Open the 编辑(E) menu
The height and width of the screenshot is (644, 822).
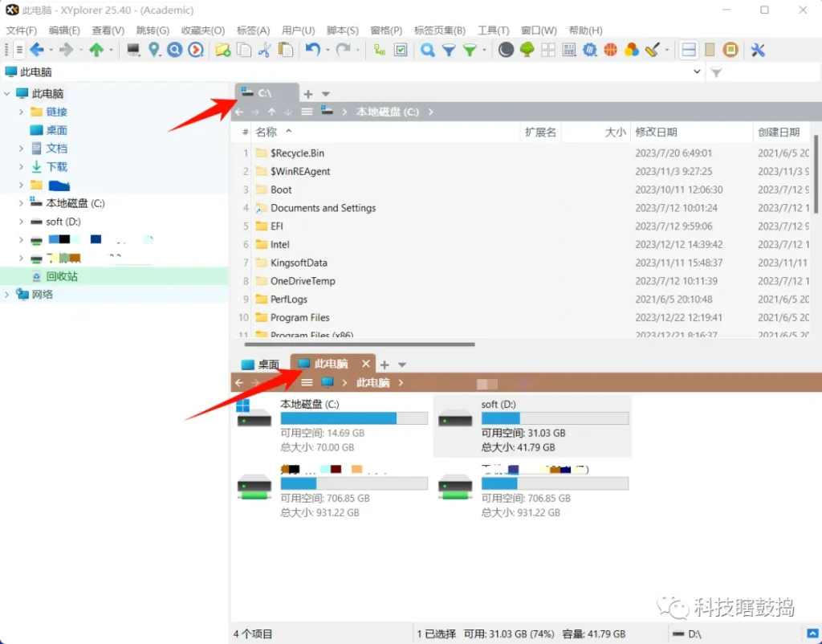pos(64,31)
